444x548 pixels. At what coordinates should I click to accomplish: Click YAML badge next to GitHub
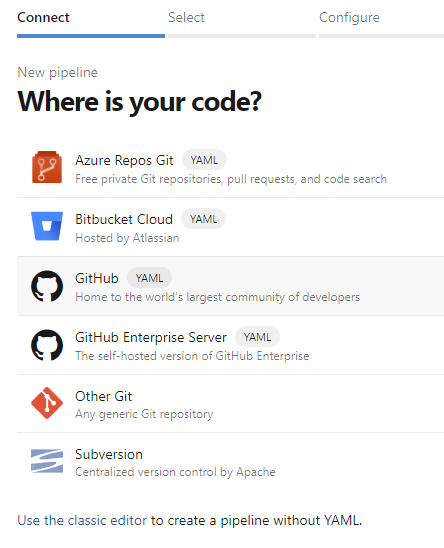point(149,278)
